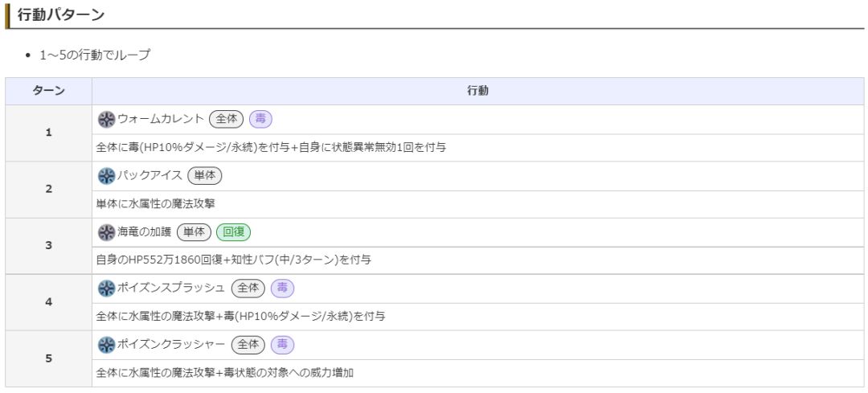The image size is (868, 393).
Task: Click the 単体 tag beside 海竜の加護
Action: 193,232
